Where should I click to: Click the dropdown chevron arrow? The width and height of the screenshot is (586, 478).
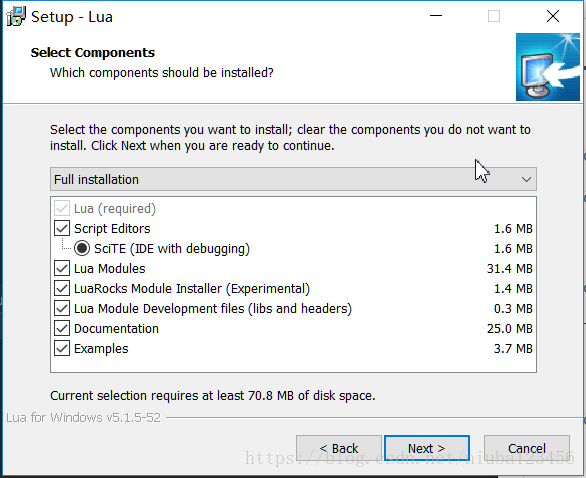pos(526,180)
